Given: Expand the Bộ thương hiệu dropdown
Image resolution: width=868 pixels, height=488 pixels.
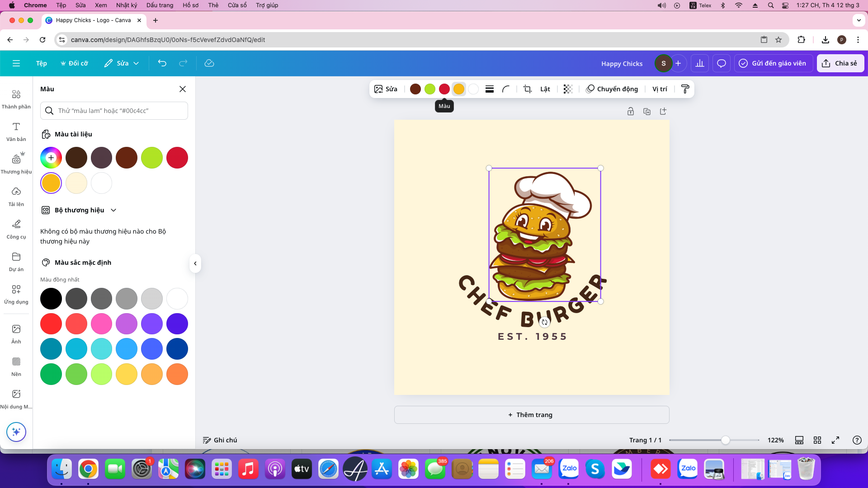Looking at the screenshot, I should coord(113,210).
